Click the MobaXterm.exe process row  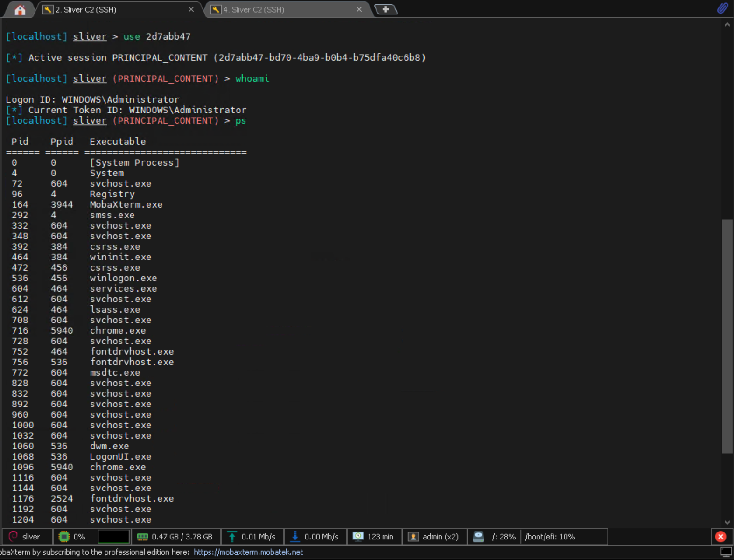click(x=87, y=204)
